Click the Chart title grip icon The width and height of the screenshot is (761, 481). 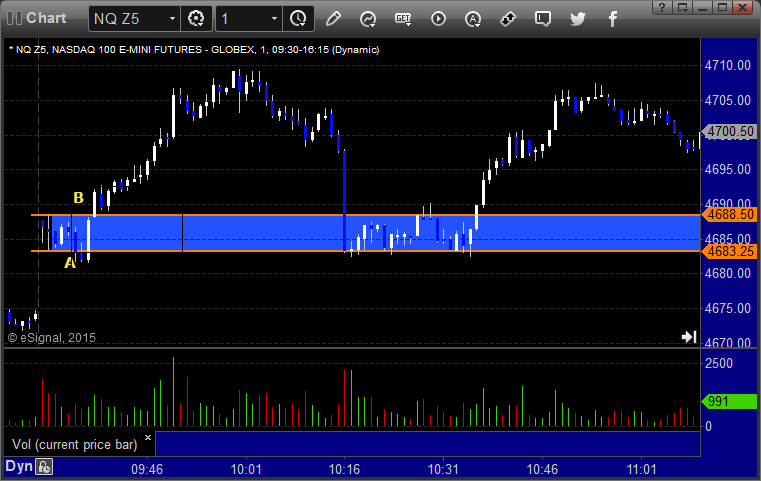(14, 18)
